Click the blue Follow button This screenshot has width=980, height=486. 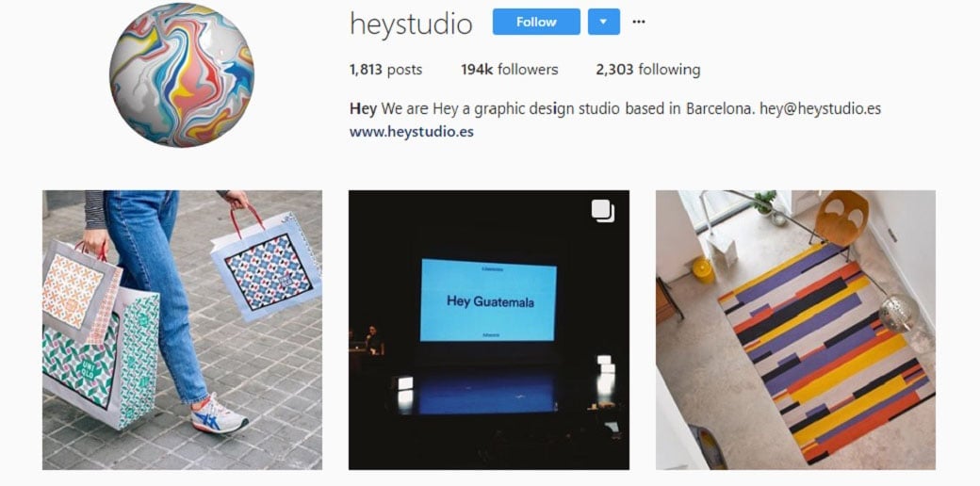coord(536,22)
